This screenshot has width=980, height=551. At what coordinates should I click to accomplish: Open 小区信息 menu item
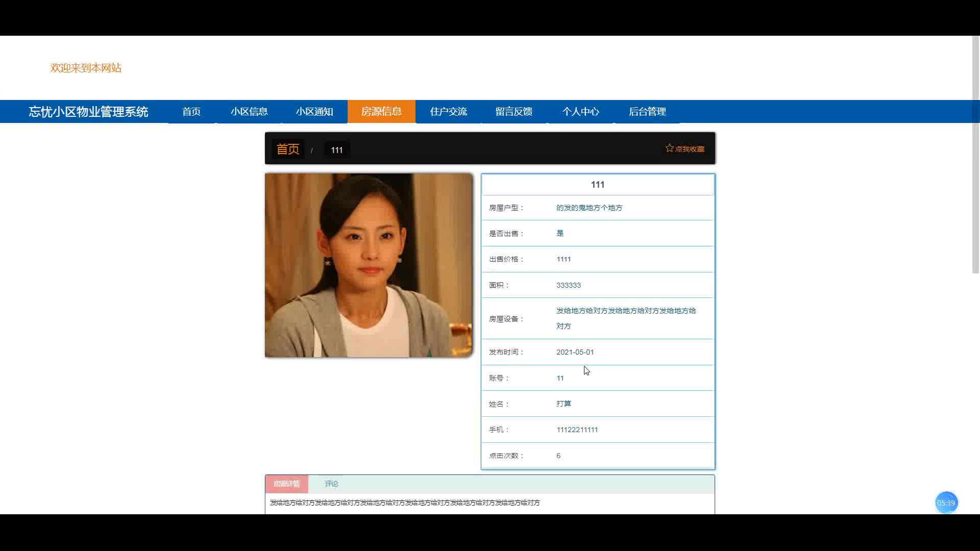[x=249, y=111]
